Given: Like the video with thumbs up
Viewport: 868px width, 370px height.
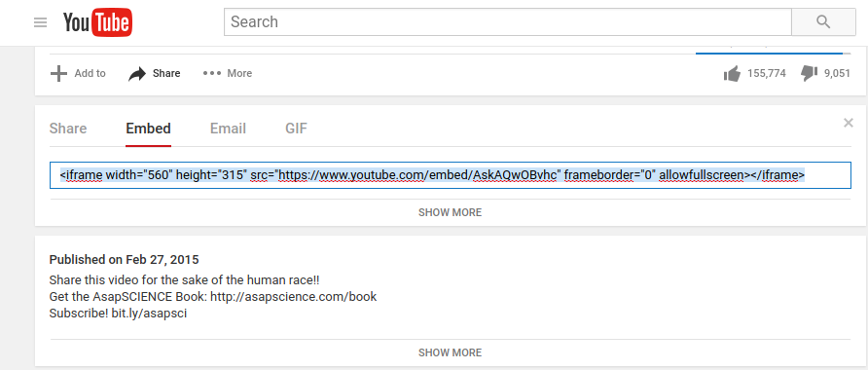Looking at the screenshot, I should click(x=732, y=74).
